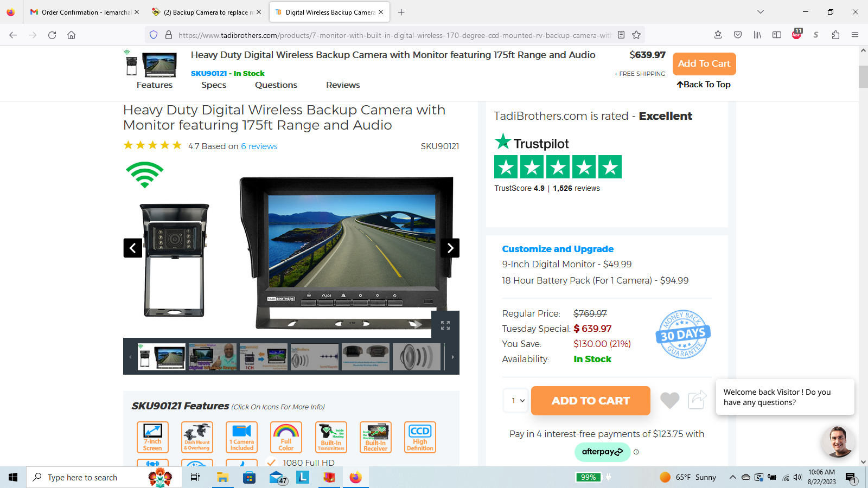
Task: Open the Full Color feature icon
Action: coord(286,437)
